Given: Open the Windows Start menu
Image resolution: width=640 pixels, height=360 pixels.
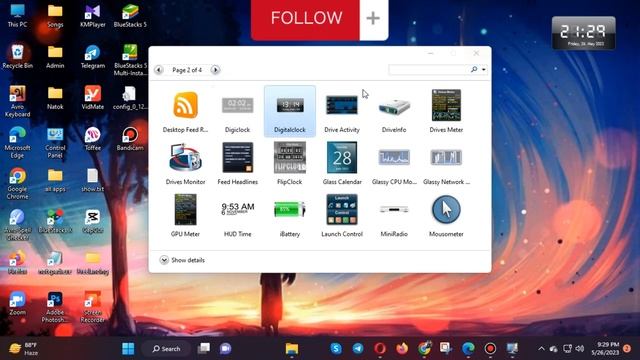Looking at the screenshot, I should 128,349.
